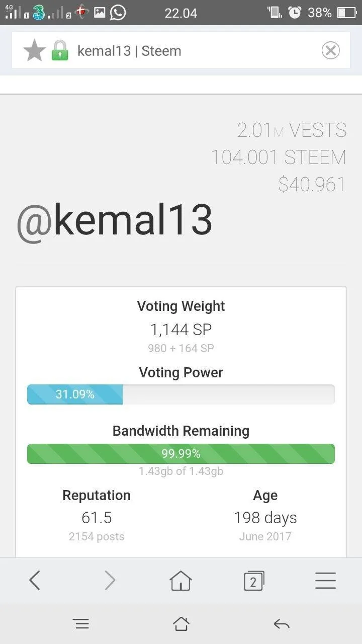Tap the Bandwidth Remaining 99.99% bar
362x644 pixels.
pyautogui.click(x=181, y=454)
